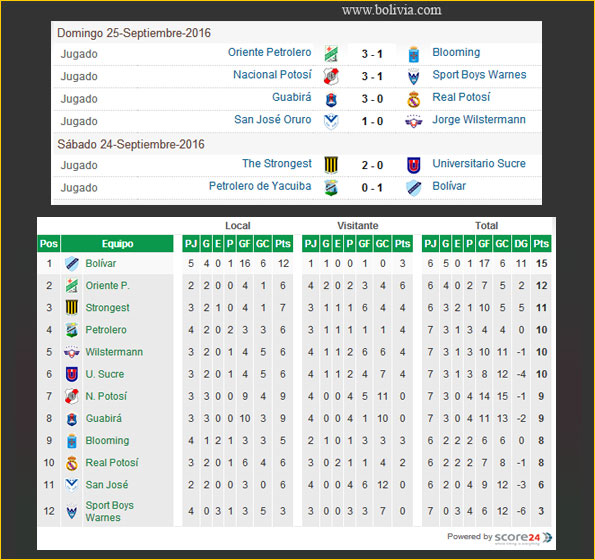
Task: Click Bolívar crest in standings first row
Action: pyautogui.click(x=72, y=264)
